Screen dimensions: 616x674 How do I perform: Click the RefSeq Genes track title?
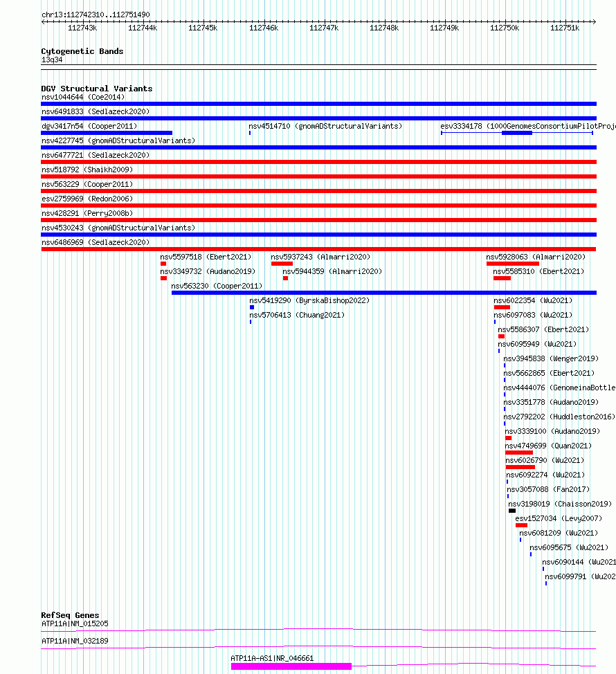(70, 615)
